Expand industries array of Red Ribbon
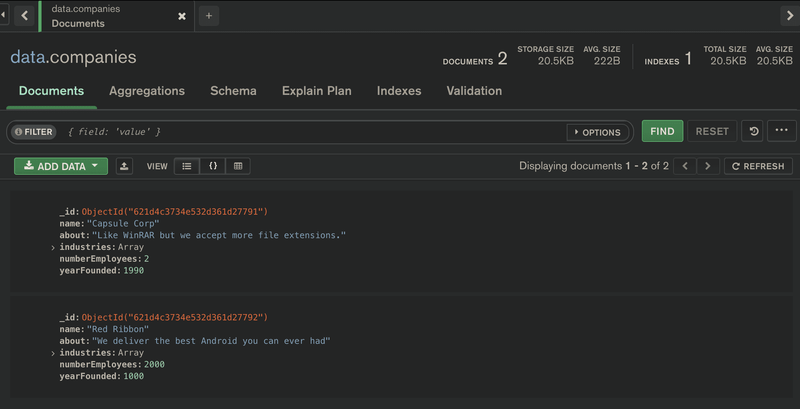 [53, 353]
